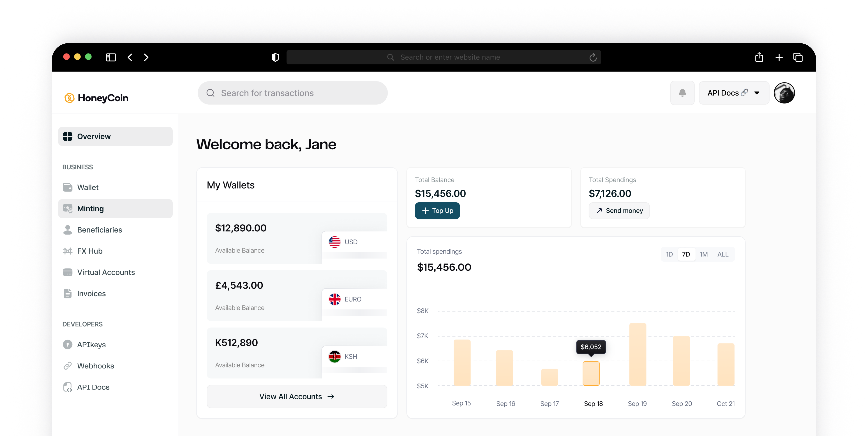The height and width of the screenshot is (436, 868).
Task: Go forward with the browser forward arrow
Action: click(146, 57)
